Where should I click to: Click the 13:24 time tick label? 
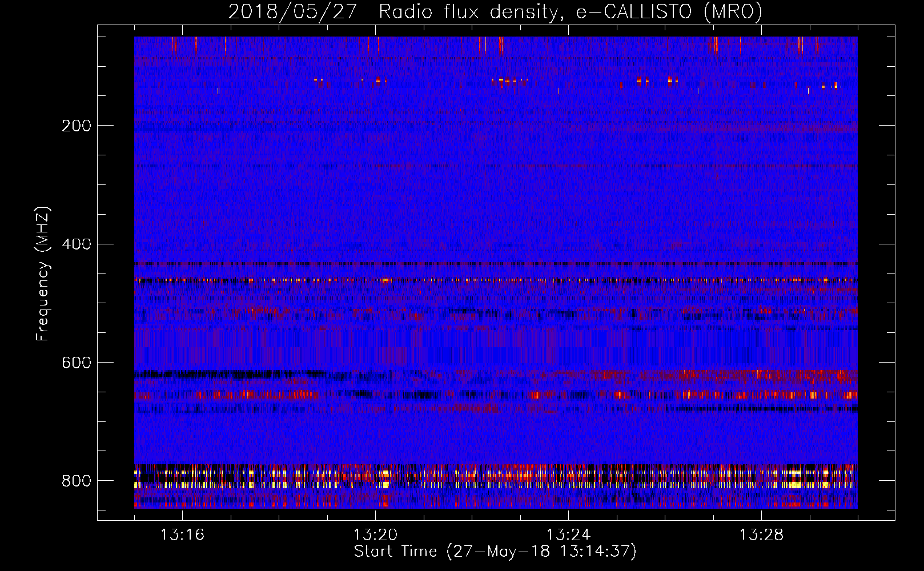[568, 535]
